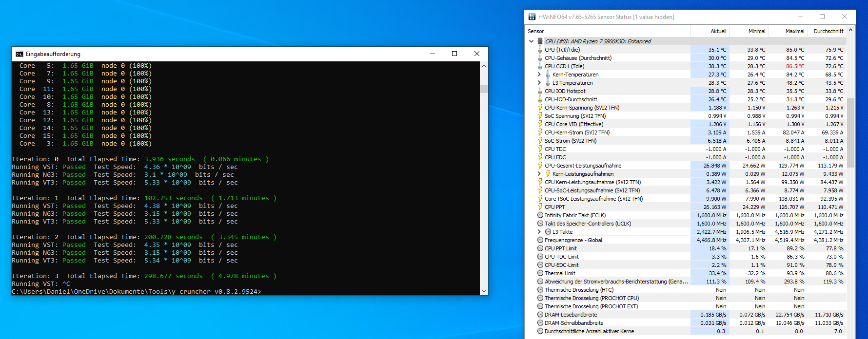The width and height of the screenshot is (868, 339).
Task: Click lightning icon of SoC-Strom (SVI2 TFN)
Action: click(x=540, y=141)
